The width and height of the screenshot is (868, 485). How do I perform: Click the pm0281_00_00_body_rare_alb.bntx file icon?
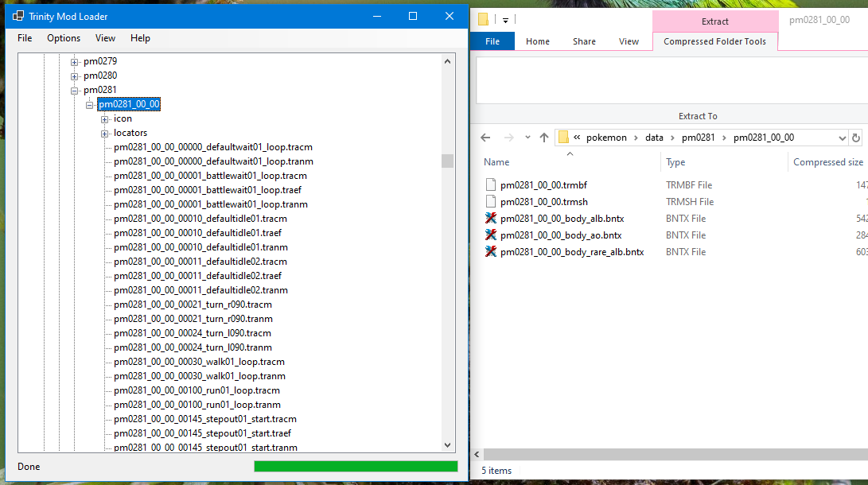coord(490,251)
